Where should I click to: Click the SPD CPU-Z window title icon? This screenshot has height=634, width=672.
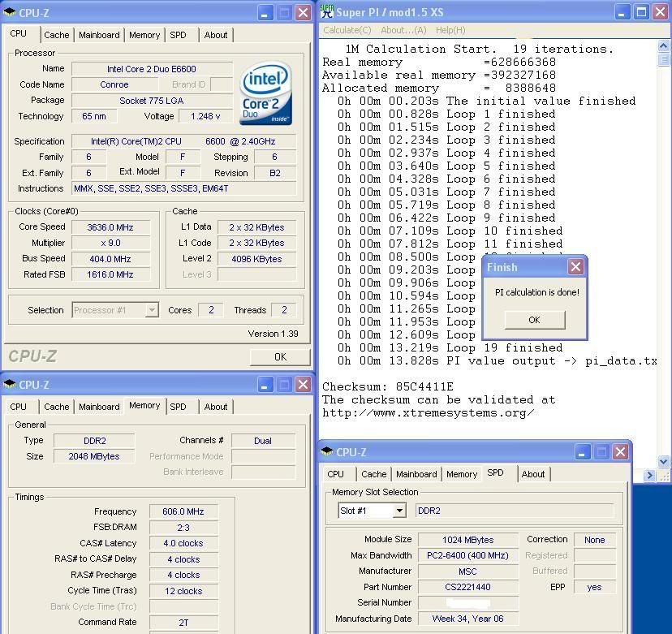coord(327,451)
